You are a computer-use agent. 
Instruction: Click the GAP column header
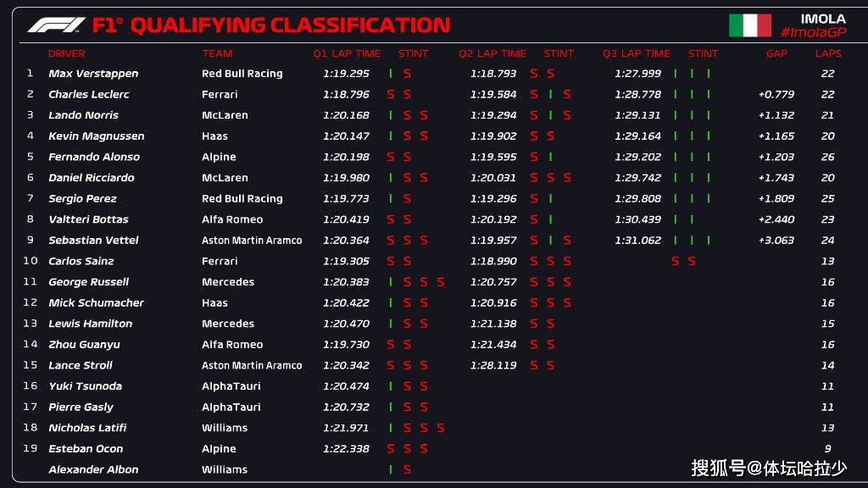click(776, 53)
